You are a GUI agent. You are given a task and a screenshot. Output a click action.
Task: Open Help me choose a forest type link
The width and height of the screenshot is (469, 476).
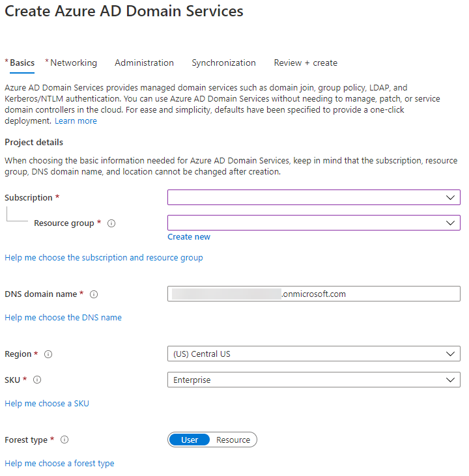[59, 463]
